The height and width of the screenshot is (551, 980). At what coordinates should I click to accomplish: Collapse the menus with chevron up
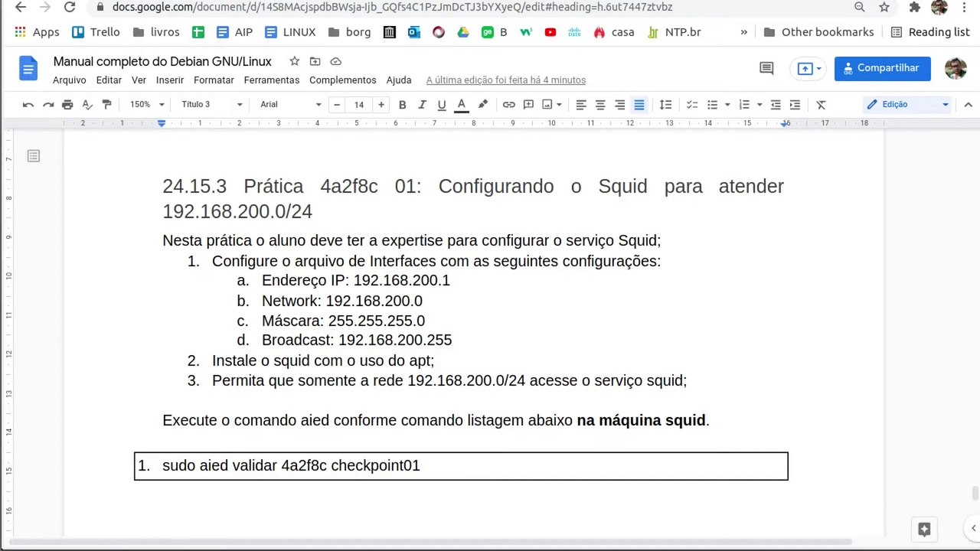(968, 104)
